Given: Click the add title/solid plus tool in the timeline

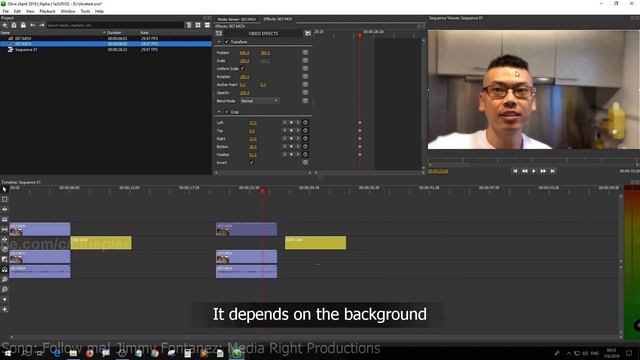Looking at the screenshot, I should click(x=4, y=309).
